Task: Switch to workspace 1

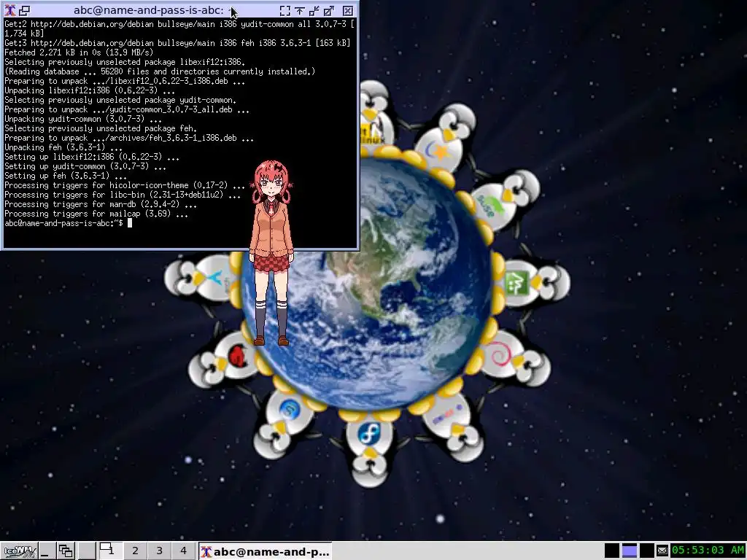Action: [x=111, y=551]
